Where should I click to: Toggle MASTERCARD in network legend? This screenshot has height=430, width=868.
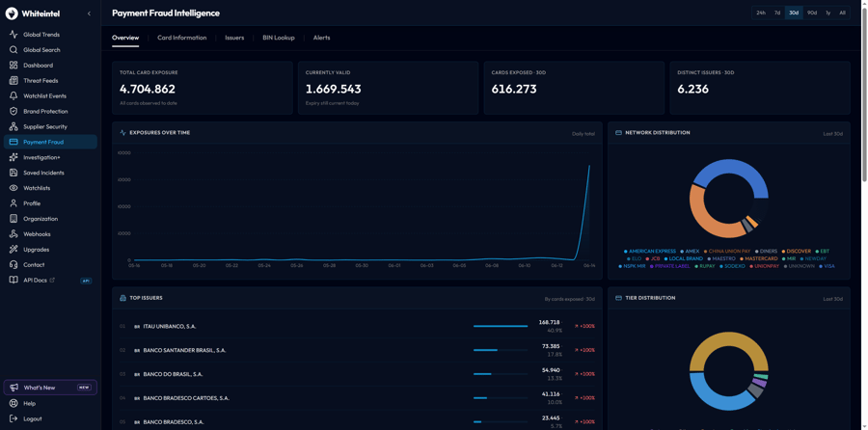[758, 258]
